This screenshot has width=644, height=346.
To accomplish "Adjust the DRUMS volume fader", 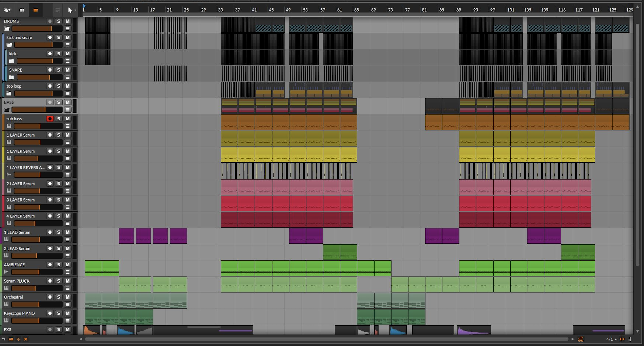I will (x=37, y=29).
